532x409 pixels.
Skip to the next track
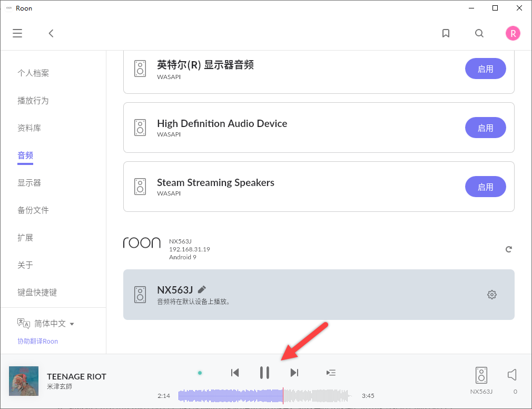[294, 373]
